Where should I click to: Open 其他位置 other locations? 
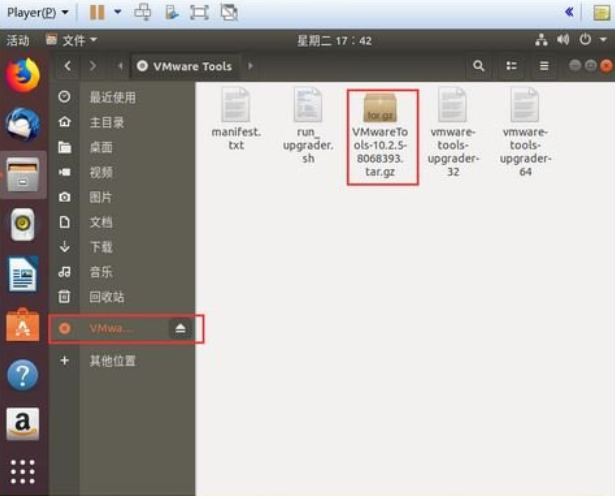click(x=122, y=361)
